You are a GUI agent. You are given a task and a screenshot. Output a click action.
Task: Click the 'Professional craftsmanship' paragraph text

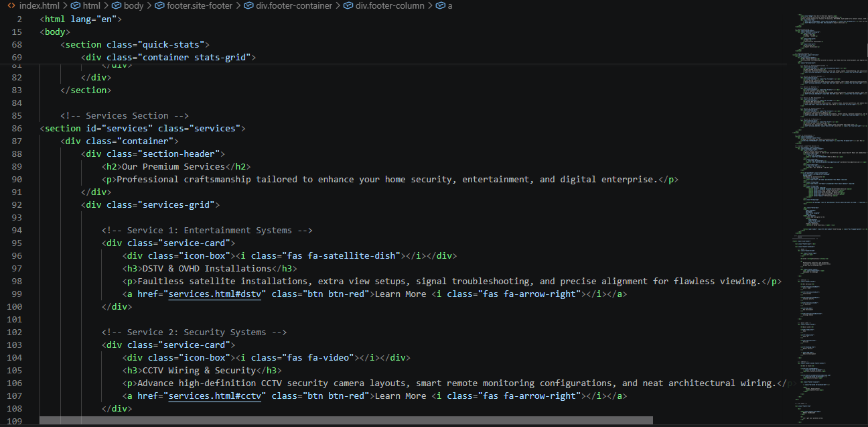pyautogui.click(x=387, y=179)
